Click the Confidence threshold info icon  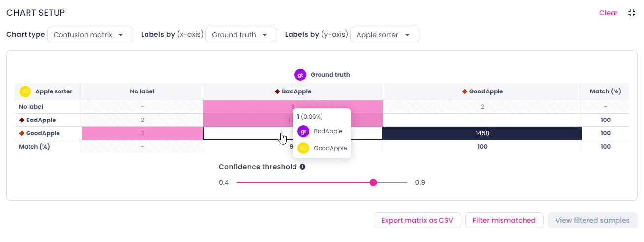coord(302,167)
